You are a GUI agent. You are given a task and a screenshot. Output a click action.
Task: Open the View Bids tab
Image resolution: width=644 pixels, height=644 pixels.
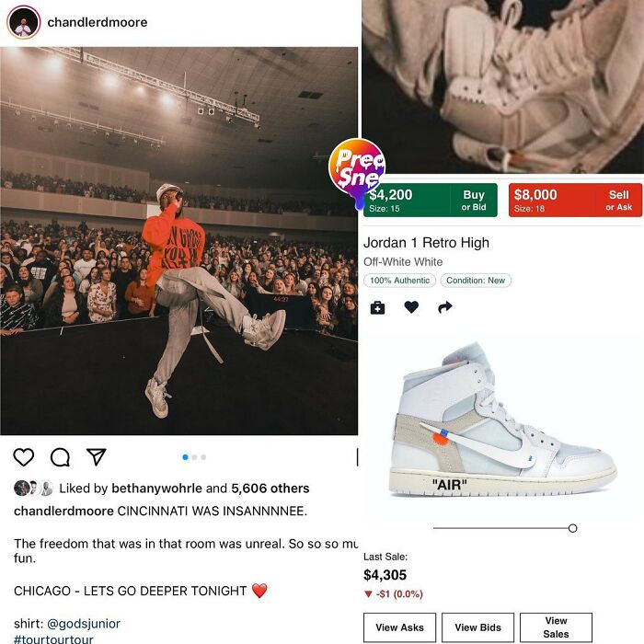pos(477,627)
